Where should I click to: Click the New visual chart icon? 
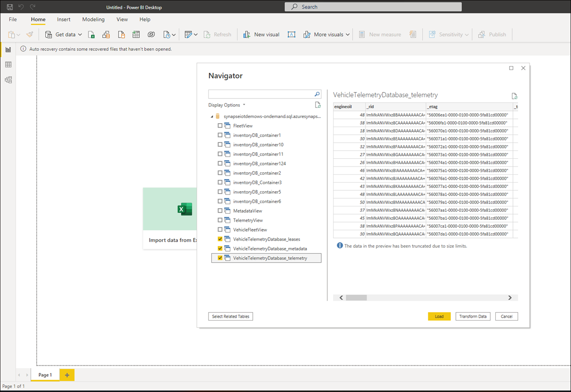246,35
